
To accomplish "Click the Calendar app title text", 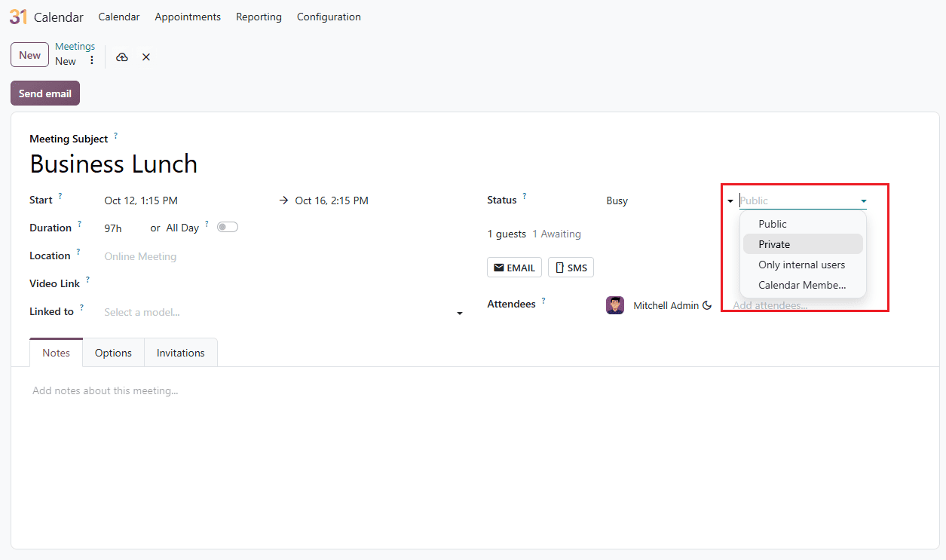I will click(59, 17).
